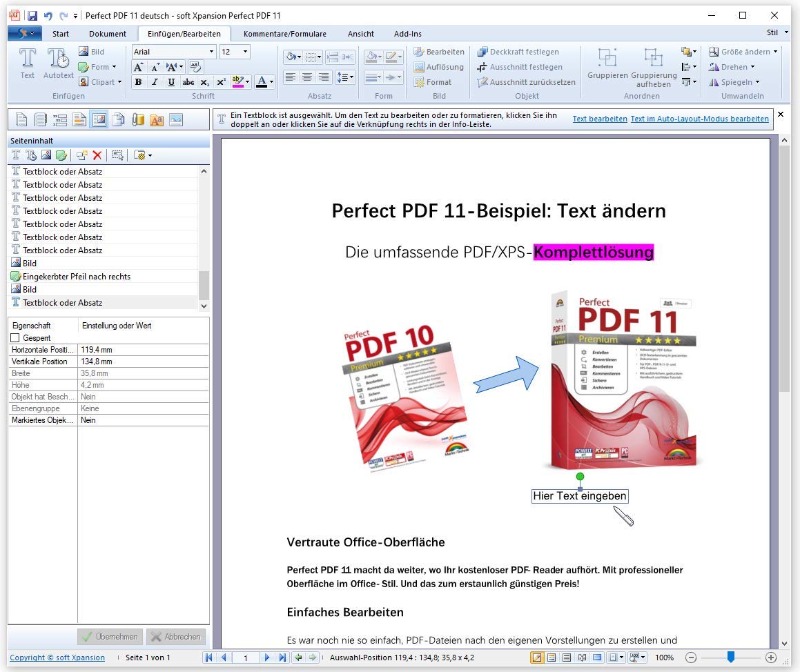Save the document from the quick access toolbar
Viewport: 800px width, 672px height.
[32, 16]
